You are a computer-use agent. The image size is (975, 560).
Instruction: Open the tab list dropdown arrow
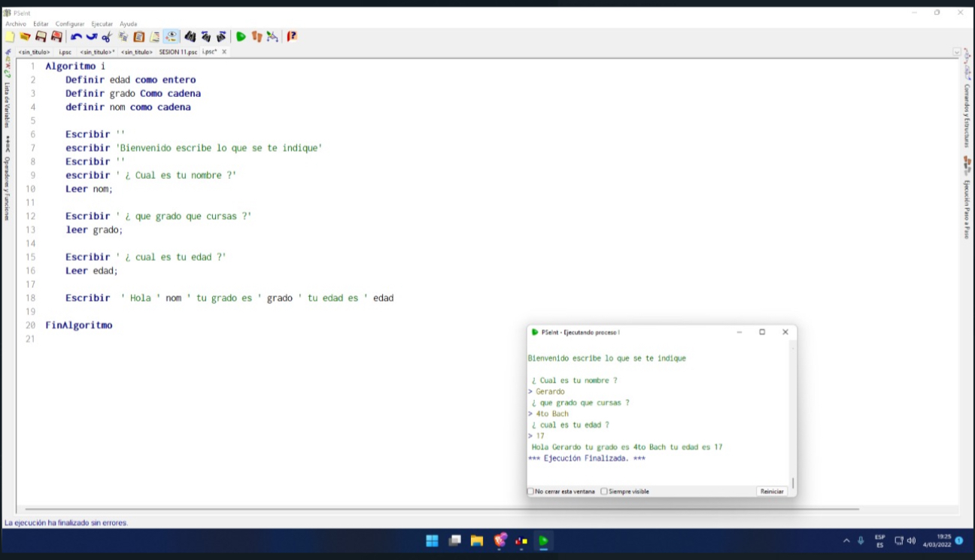click(957, 53)
